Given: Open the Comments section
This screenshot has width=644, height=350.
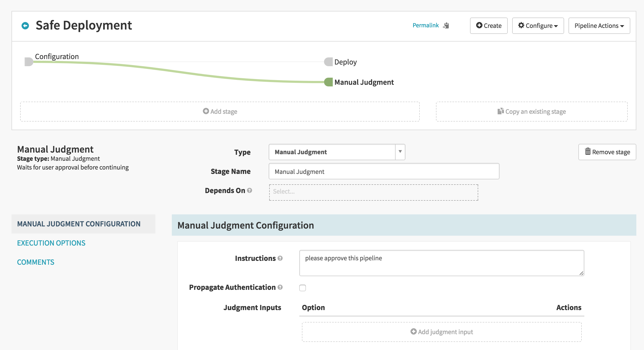Looking at the screenshot, I should [x=36, y=262].
